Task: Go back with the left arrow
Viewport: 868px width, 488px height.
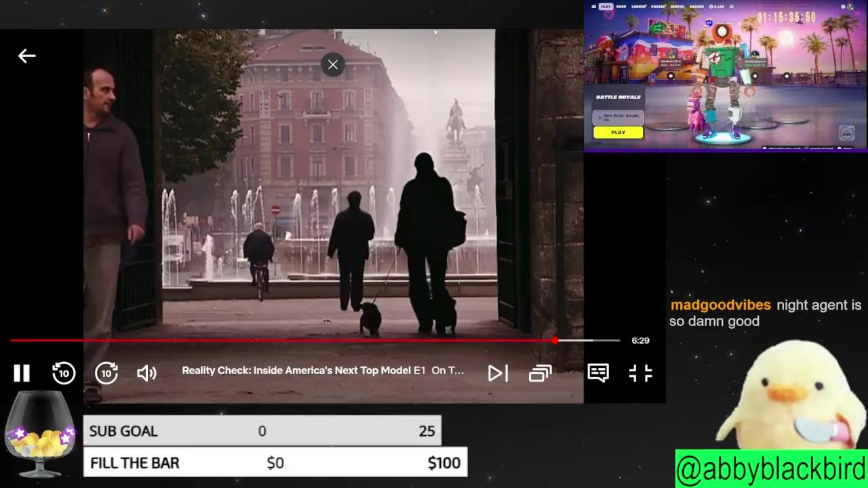Action: (26, 56)
